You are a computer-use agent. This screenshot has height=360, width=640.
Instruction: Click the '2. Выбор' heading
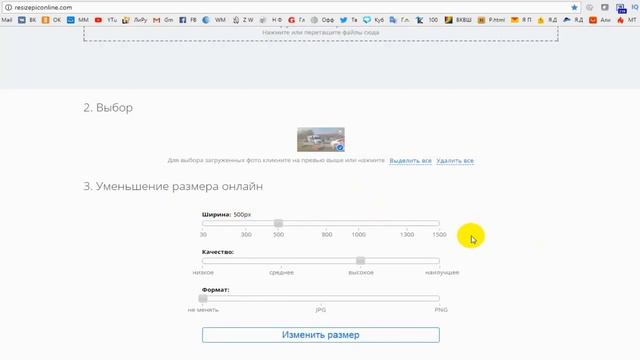tap(108, 108)
